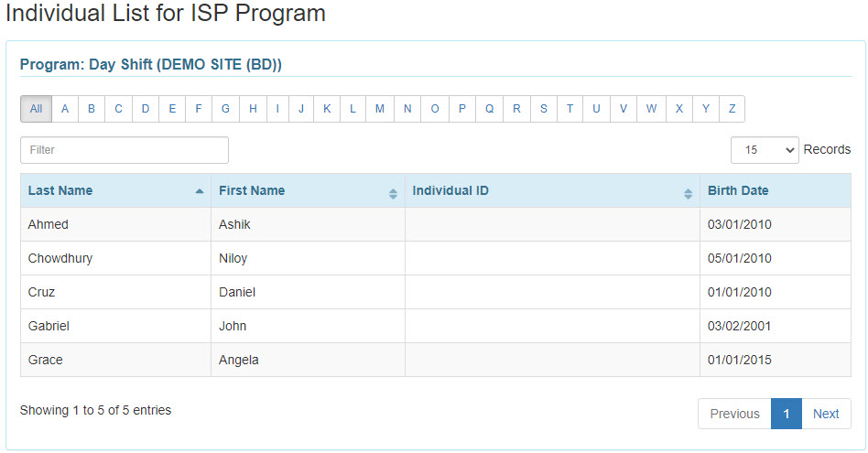The height and width of the screenshot is (453, 868).
Task: Select the All letter filter
Action: (36, 109)
